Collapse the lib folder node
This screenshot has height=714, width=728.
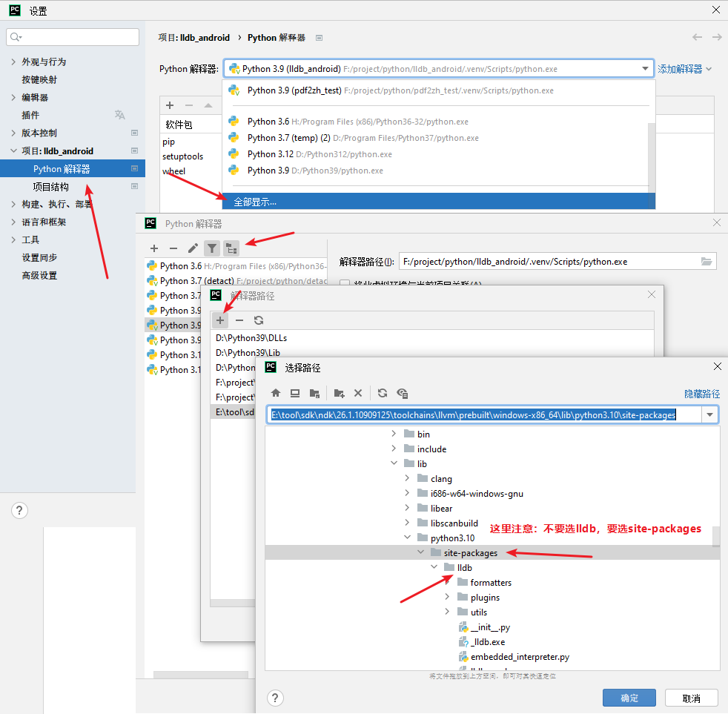[394, 463]
